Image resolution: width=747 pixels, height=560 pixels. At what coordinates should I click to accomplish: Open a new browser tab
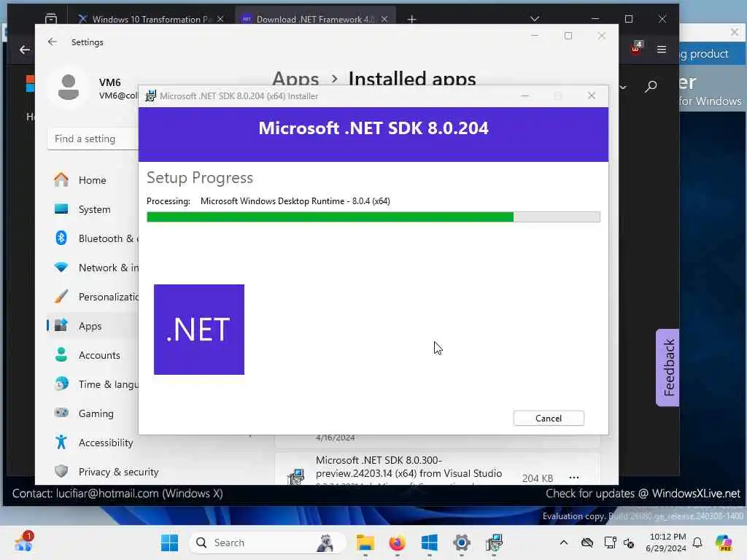[x=412, y=19]
